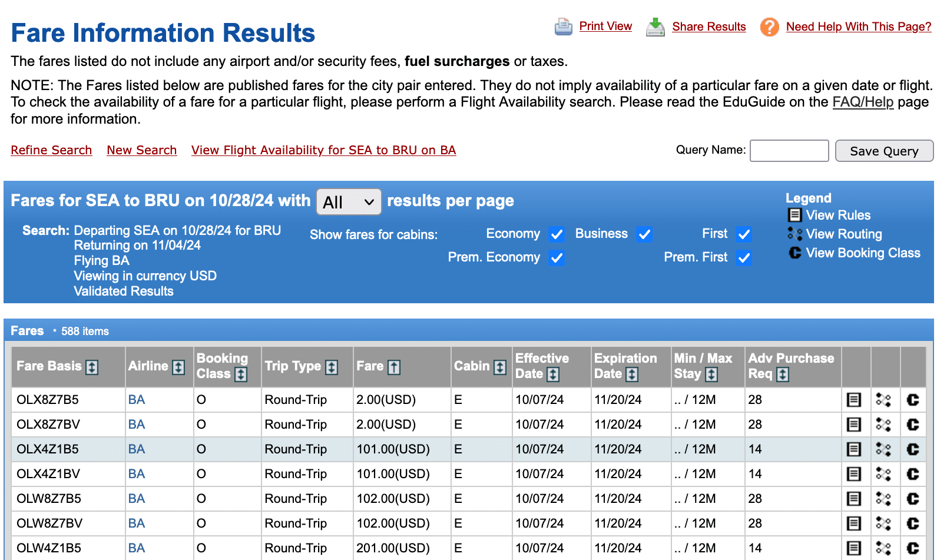Sort by Fare Basis column icon
Screen dimensions: 937x560
(92, 367)
